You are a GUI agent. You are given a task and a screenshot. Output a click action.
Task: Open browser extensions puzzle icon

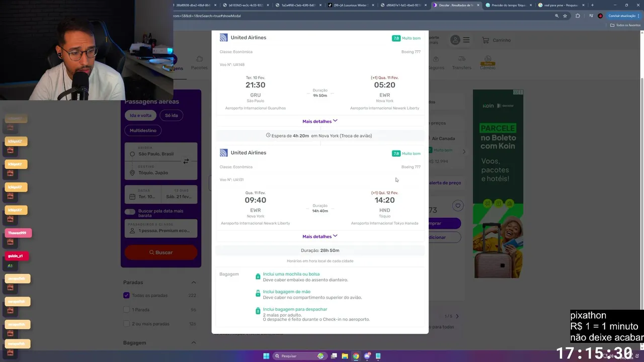tap(578, 16)
